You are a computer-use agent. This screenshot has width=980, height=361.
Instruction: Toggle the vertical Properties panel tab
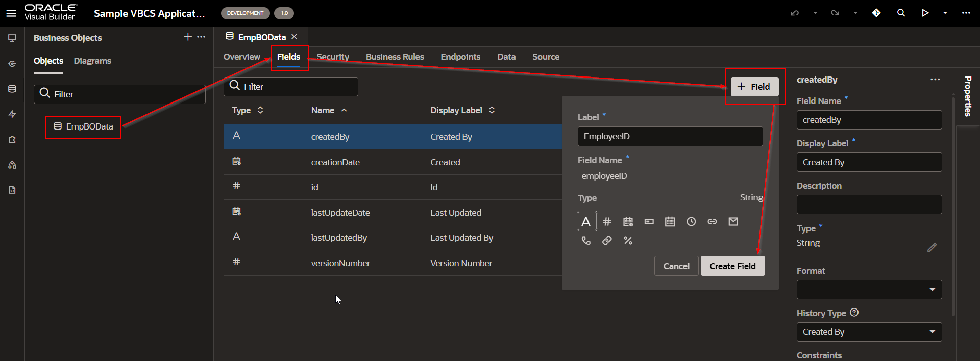point(968,96)
